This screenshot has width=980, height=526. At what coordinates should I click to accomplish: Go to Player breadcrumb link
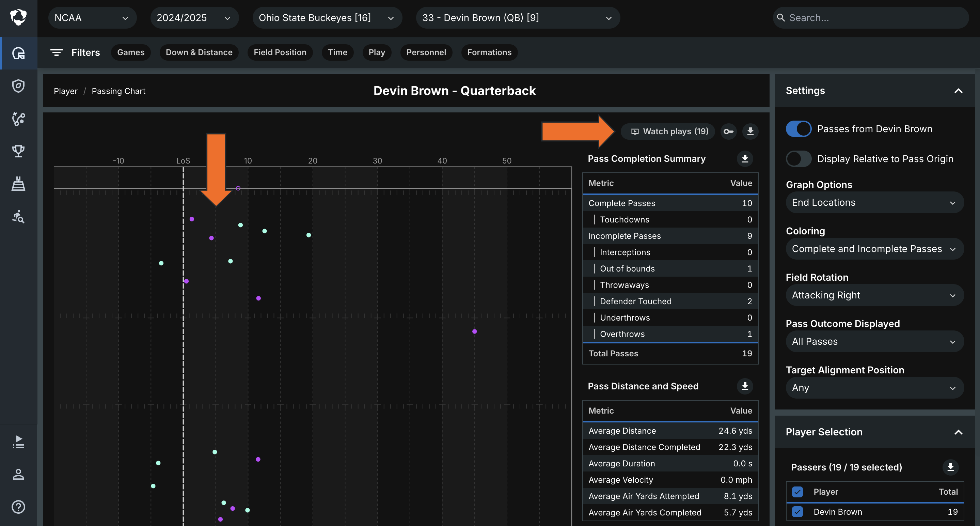point(65,91)
